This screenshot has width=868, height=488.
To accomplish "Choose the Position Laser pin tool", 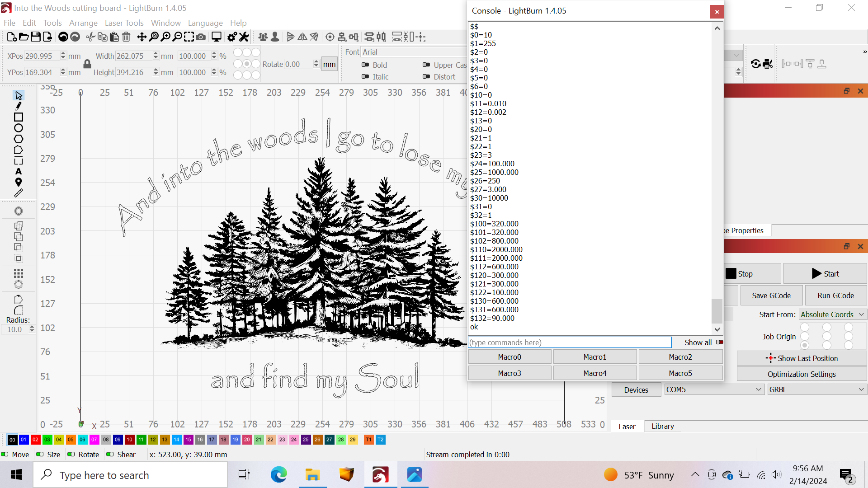I will tap(19, 182).
